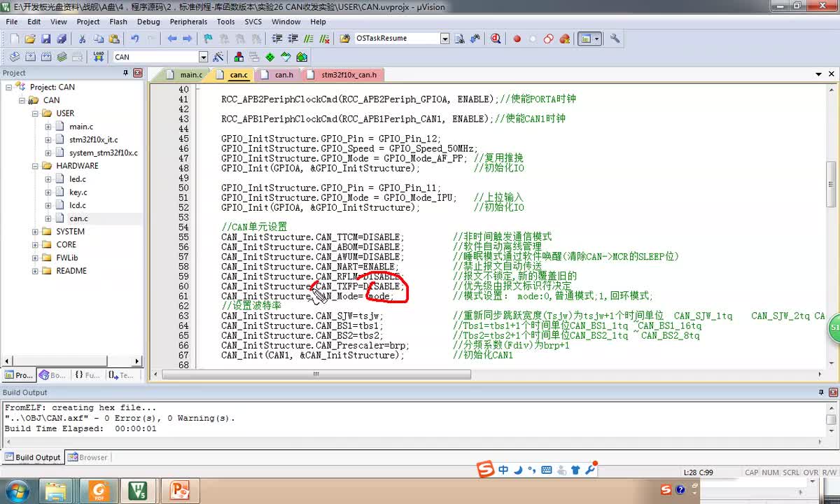Uncomment selection with red-x slashes icon
The image size is (840, 504).
click(x=323, y=38)
